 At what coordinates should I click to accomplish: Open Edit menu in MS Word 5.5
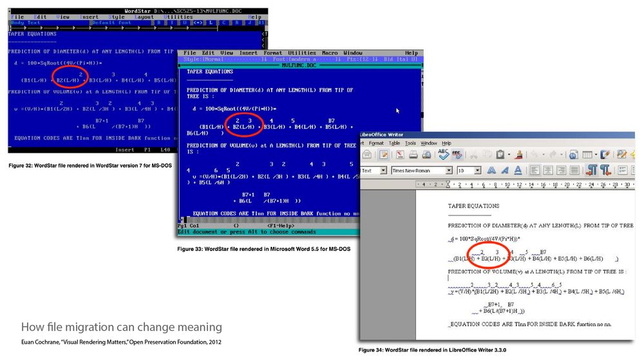coord(208,53)
